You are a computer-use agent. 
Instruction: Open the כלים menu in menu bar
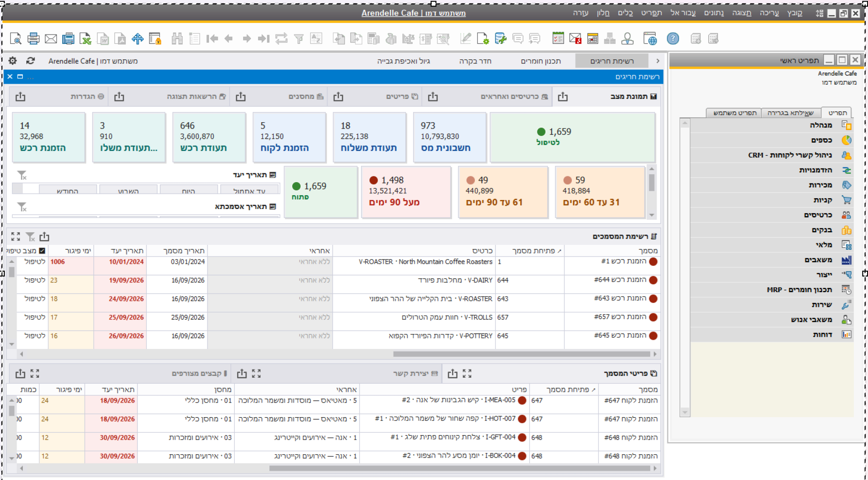(x=625, y=13)
